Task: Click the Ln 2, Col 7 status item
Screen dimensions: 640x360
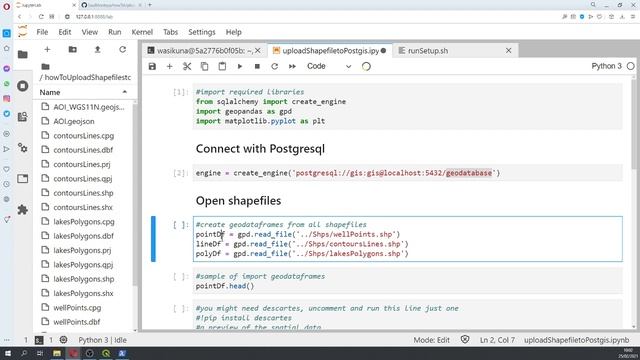Action: pyautogui.click(x=497, y=340)
